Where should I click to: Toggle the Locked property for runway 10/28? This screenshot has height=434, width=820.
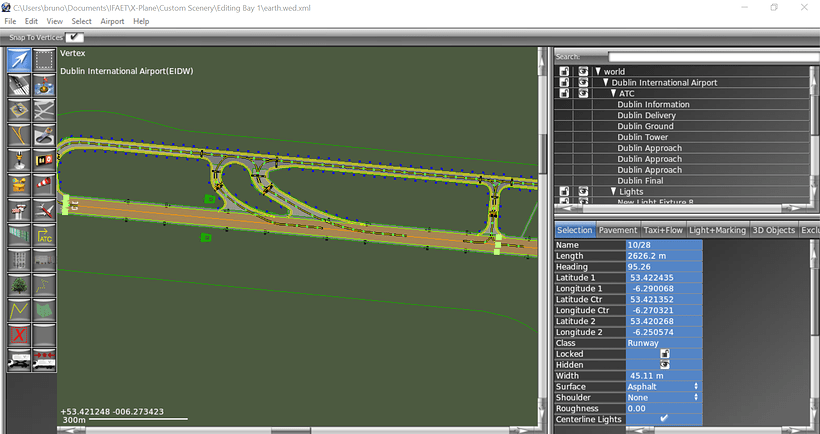(x=665, y=354)
